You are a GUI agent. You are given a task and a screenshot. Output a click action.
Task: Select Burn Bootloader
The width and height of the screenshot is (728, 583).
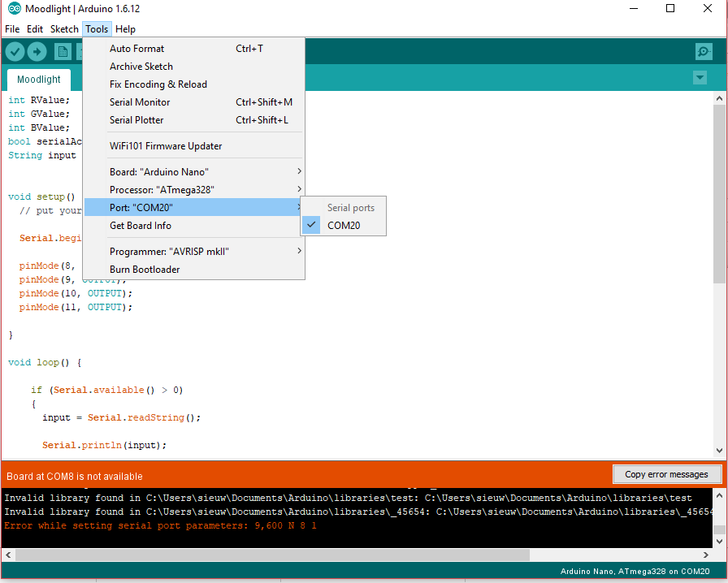194,270
